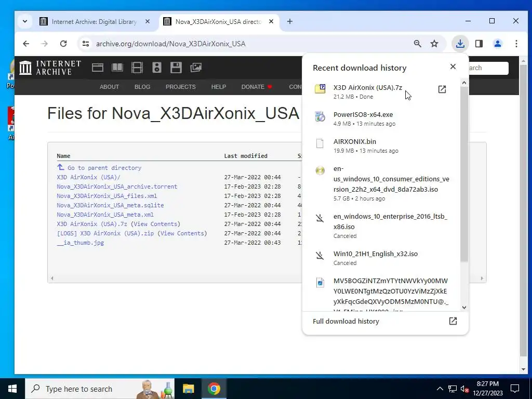
Task: Click X3D AirXonix (USA).7z file link
Action: 92,224
